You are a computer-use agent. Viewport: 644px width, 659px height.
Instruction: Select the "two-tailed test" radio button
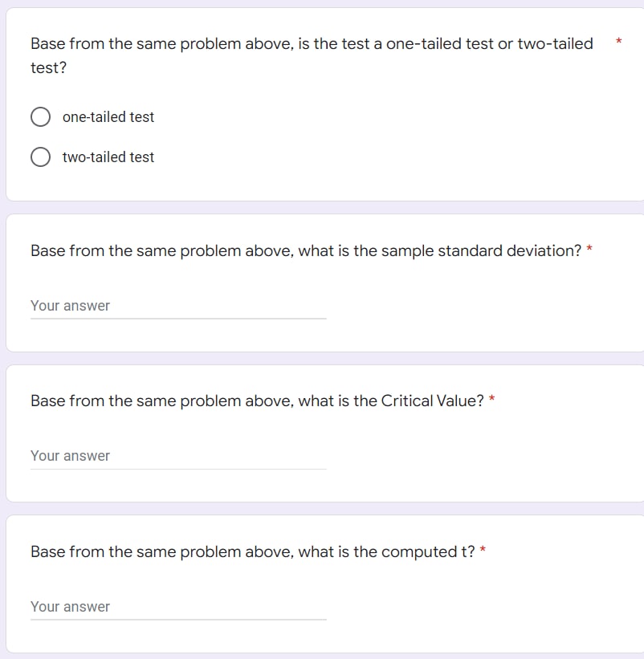(40, 157)
